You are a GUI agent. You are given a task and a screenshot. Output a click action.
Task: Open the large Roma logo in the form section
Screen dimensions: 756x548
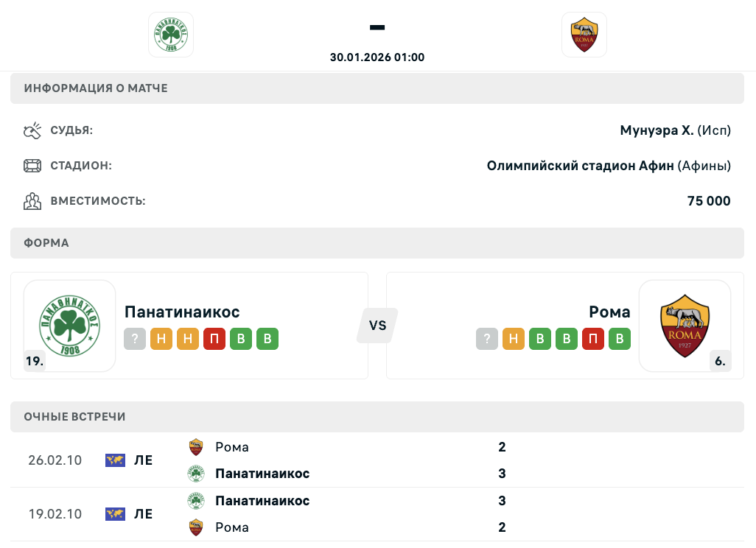click(685, 326)
